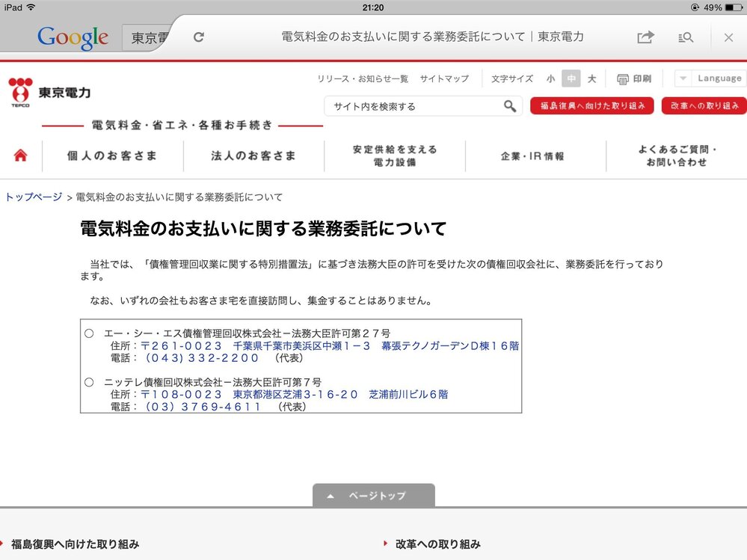The image size is (747, 560).
Task: Open 安定供給を支える電力設備 menu
Action: point(395,156)
